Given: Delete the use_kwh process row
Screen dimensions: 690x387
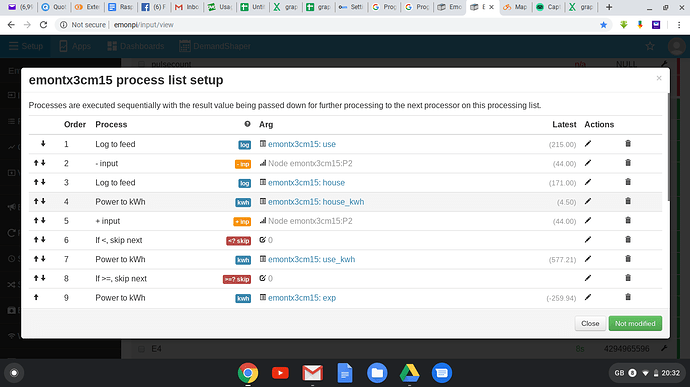Looking at the screenshot, I should [x=628, y=259].
